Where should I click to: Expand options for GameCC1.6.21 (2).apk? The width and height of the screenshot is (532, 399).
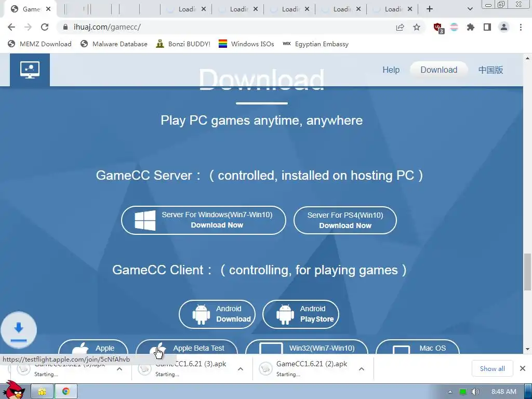tap(362, 369)
